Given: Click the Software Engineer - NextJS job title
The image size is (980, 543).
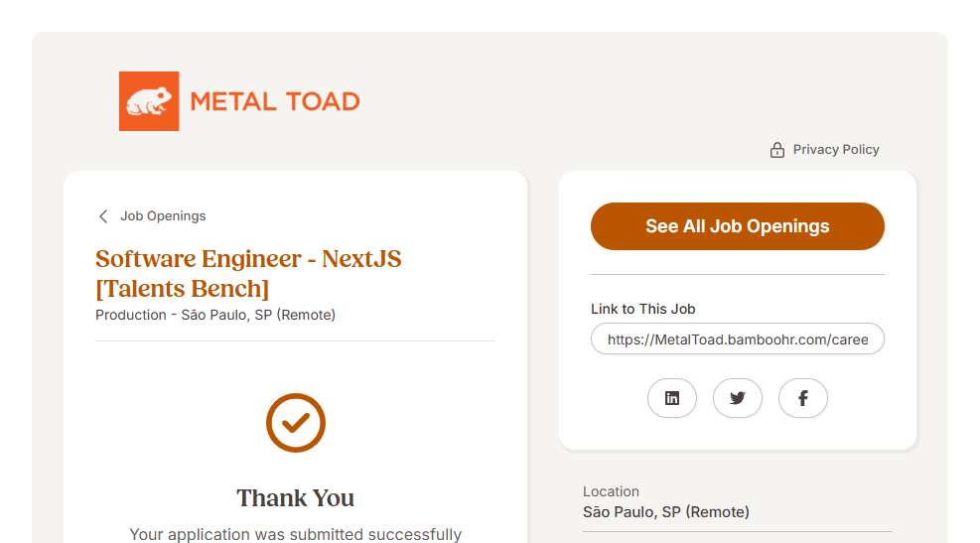Looking at the screenshot, I should click(x=248, y=259).
